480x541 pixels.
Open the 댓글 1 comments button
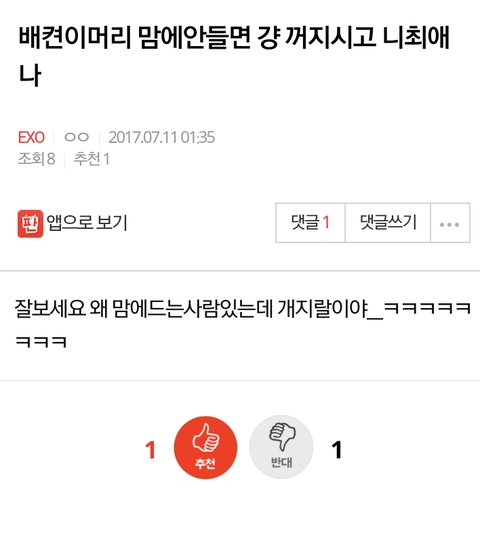(310, 223)
